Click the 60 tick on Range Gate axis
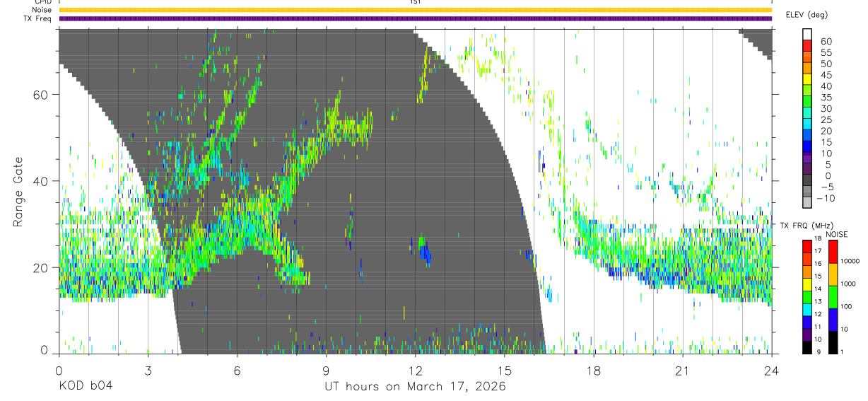The height and width of the screenshot is (401, 868). 41,95
